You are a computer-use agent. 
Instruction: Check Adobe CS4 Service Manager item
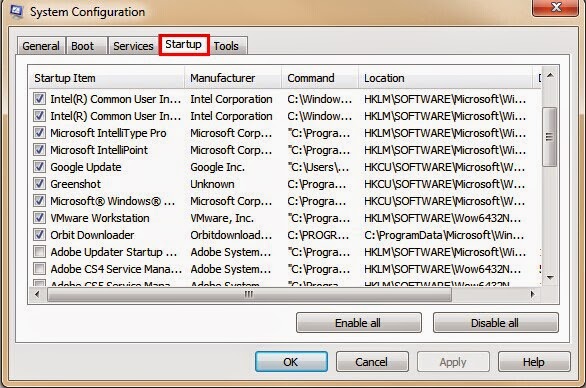click(39, 269)
